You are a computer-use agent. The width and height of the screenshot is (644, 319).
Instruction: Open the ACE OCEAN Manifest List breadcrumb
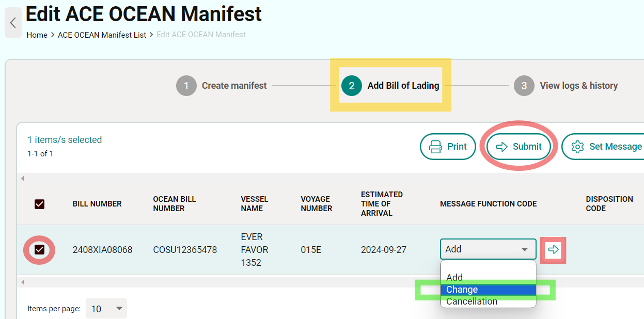102,35
